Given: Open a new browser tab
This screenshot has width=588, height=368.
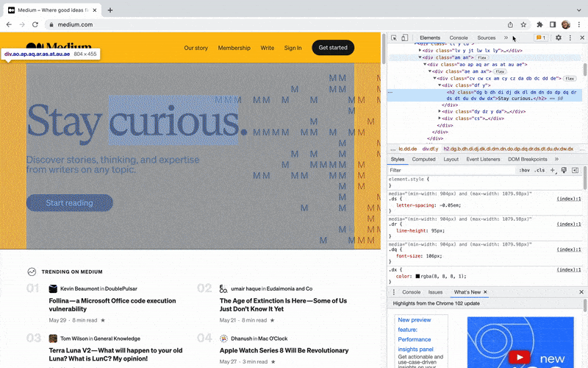Looking at the screenshot, I should click(x=110, y=10).
